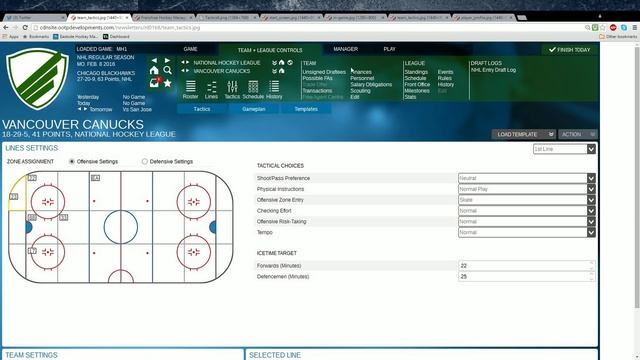The width and height of the screenshot is (640, 360).
Task: Open the Apps bookmarks shortcut
Action: click(11, 37)
